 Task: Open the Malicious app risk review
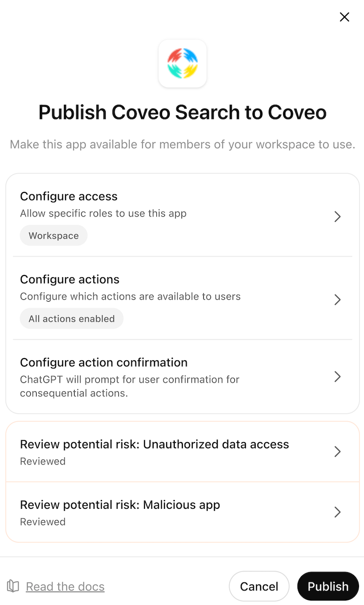181,512
